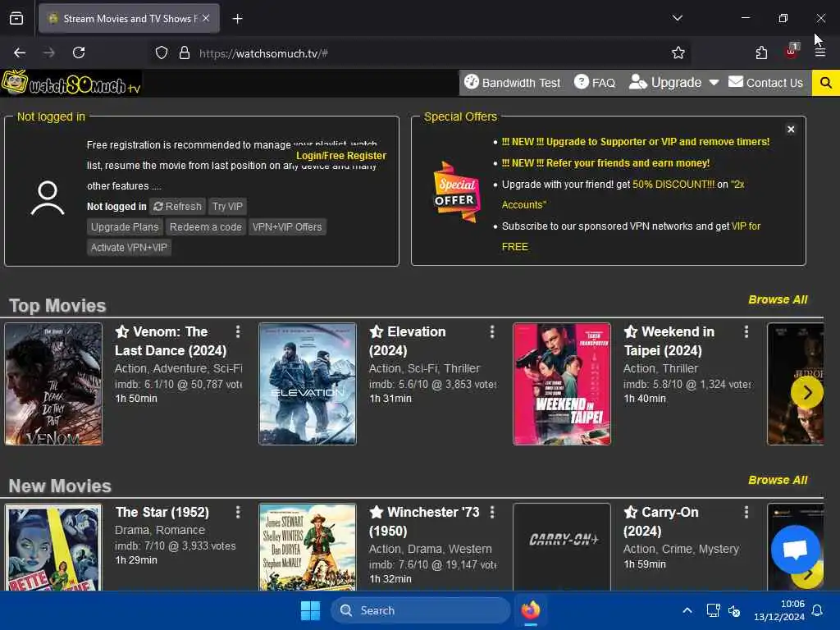Open the Bandwidth Test page
The height and width of the screenshot is (630, 840).
point(512,83)
